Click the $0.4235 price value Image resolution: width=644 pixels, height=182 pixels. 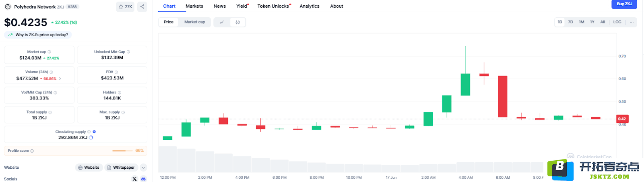(x=26, y=23)
